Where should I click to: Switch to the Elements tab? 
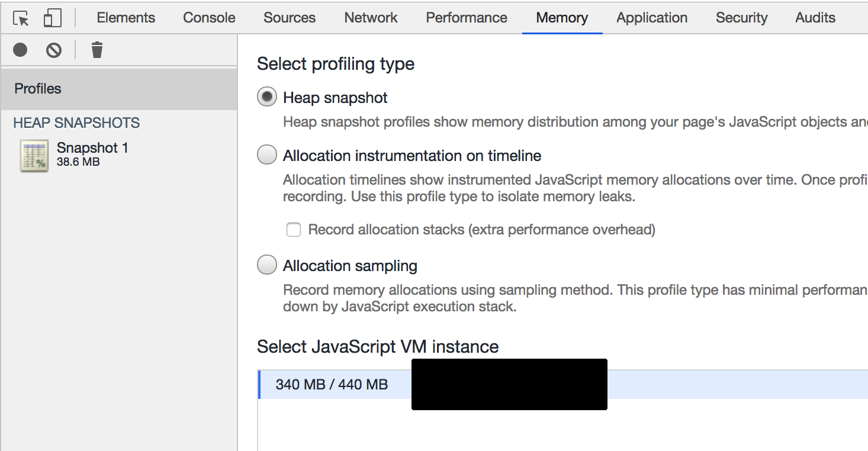(x=126, y=18)
